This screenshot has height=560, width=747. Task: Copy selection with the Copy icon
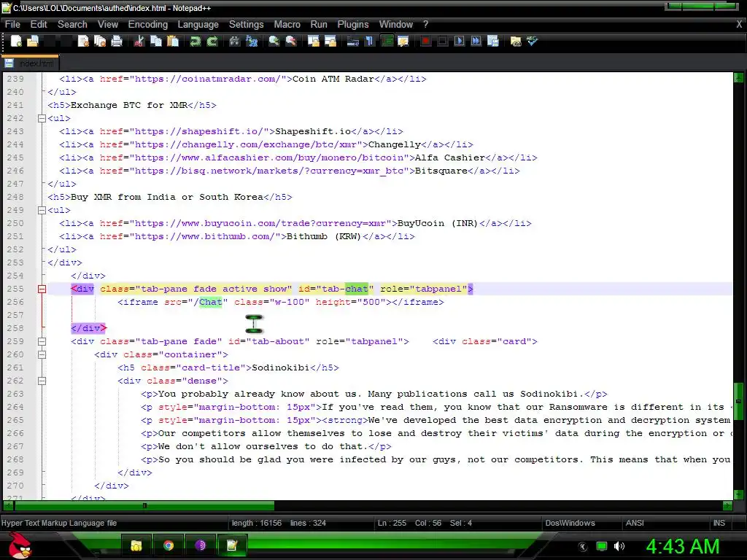[156, 42]
